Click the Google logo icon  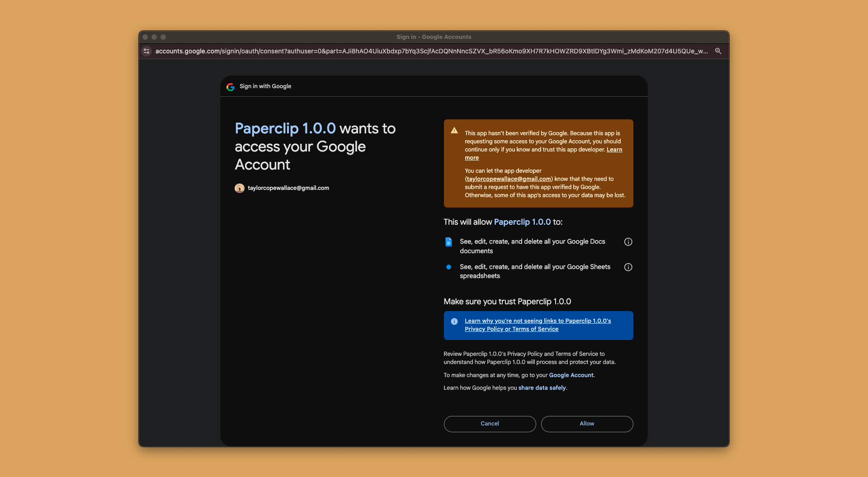point(231,87)
